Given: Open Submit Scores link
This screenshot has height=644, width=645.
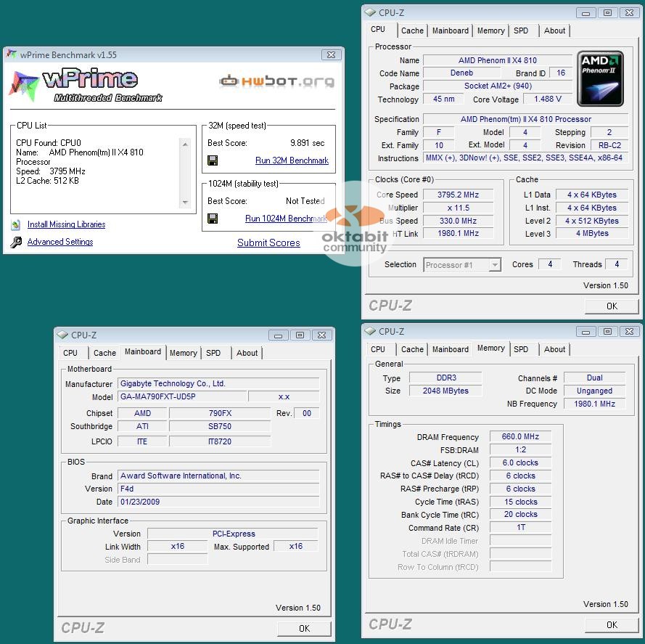Looking at the screenshot, I should 268,243.
